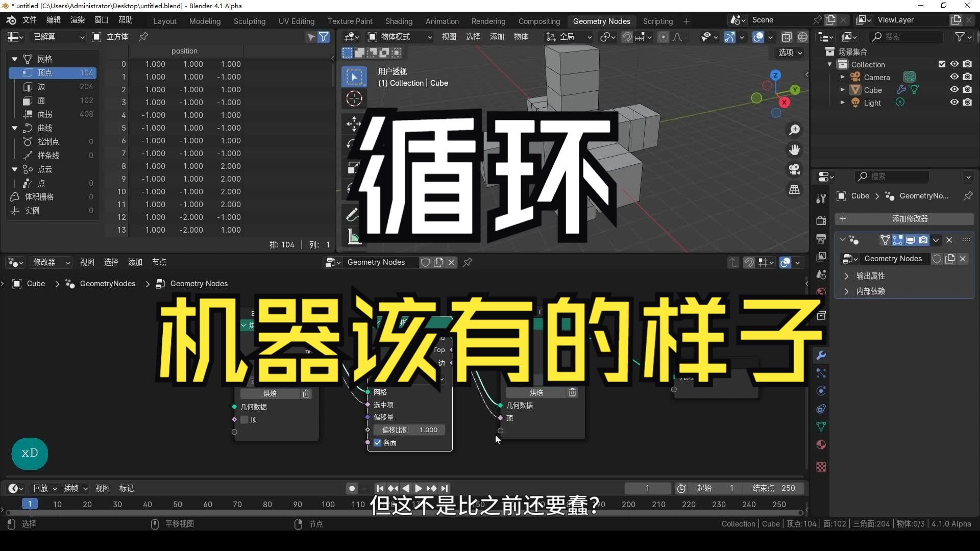Click the Move tool icon

pos(354,123)
